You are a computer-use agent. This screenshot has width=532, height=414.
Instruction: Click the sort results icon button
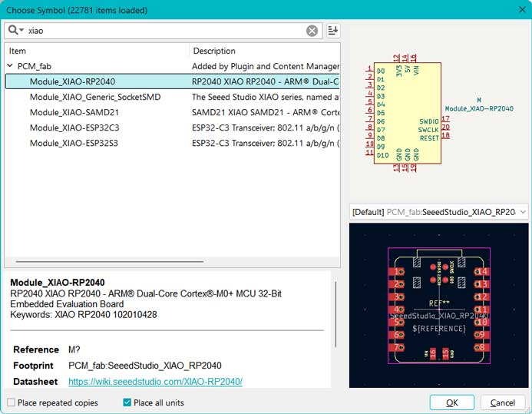333,31
